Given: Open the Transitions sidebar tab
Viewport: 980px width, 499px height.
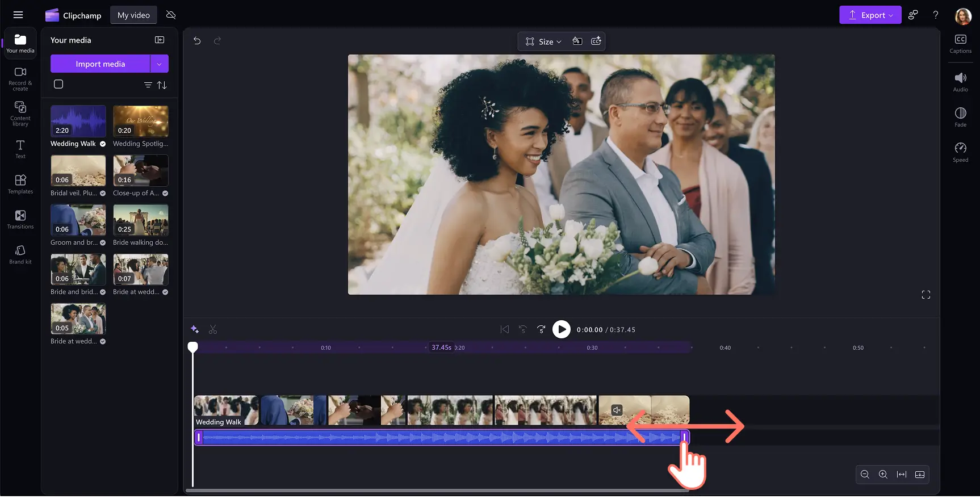Looking at the screenshot, I should tap(20, 219).
